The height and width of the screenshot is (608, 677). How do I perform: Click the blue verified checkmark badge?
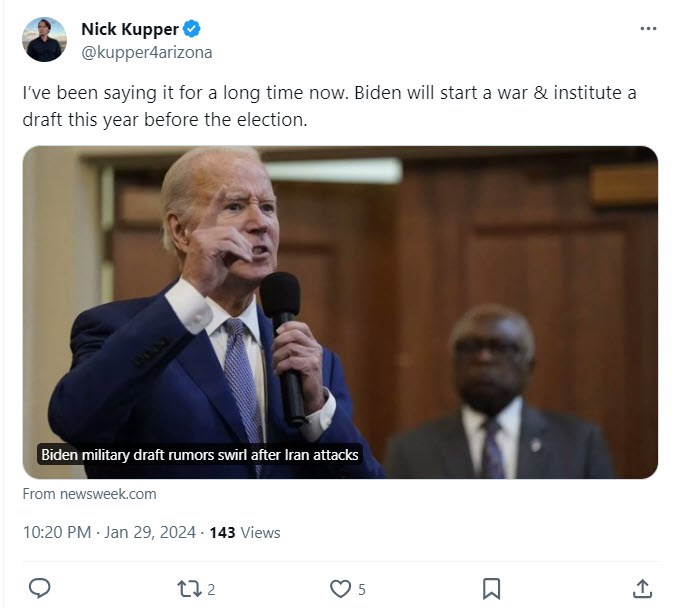click(x=191, y=30)
